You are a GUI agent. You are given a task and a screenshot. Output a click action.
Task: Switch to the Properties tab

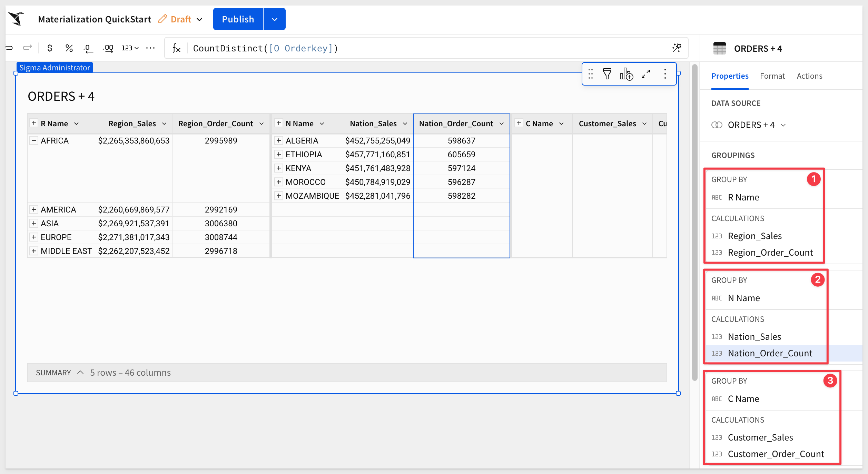click(x=730, y=76)
